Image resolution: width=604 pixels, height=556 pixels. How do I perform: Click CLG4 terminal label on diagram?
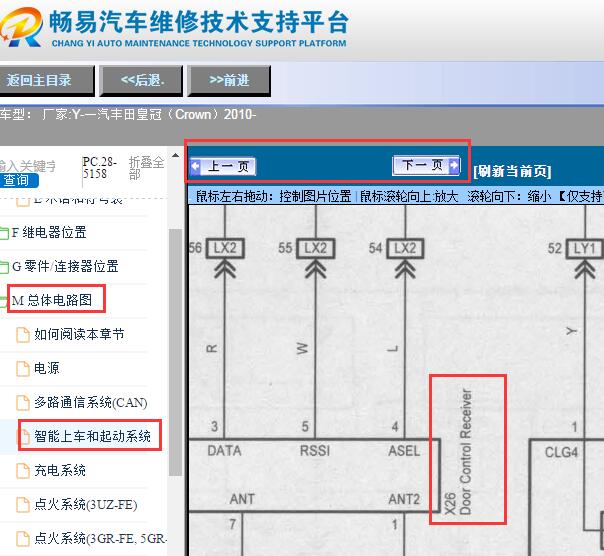click(561, 452)
